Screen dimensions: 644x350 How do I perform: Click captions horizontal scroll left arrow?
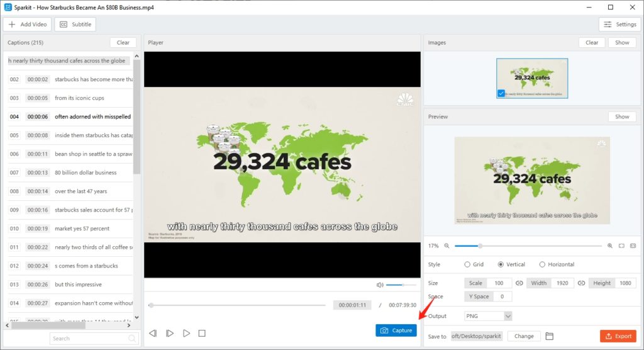coord(7,325)
